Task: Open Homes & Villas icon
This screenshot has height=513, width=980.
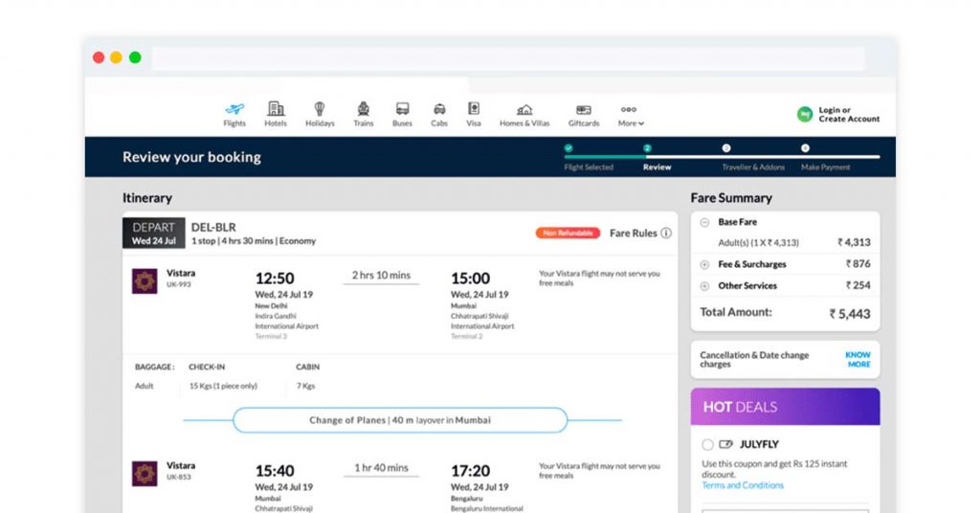Action: 524,110
